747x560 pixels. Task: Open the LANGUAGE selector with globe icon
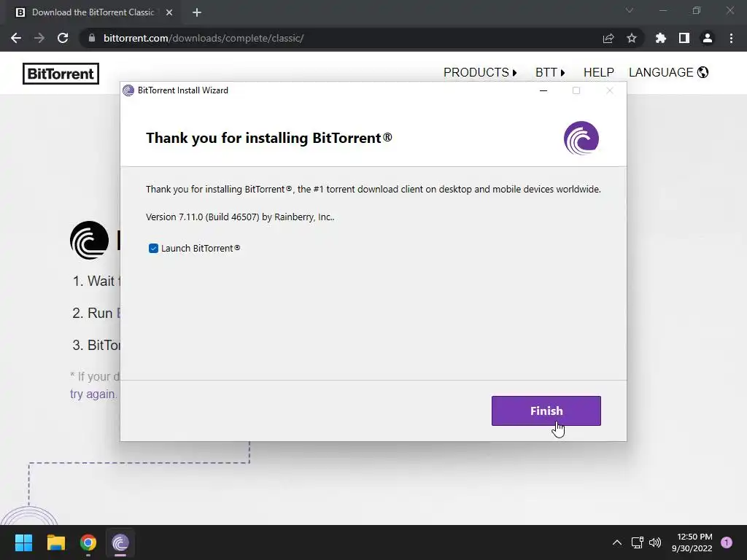[668, 72]
